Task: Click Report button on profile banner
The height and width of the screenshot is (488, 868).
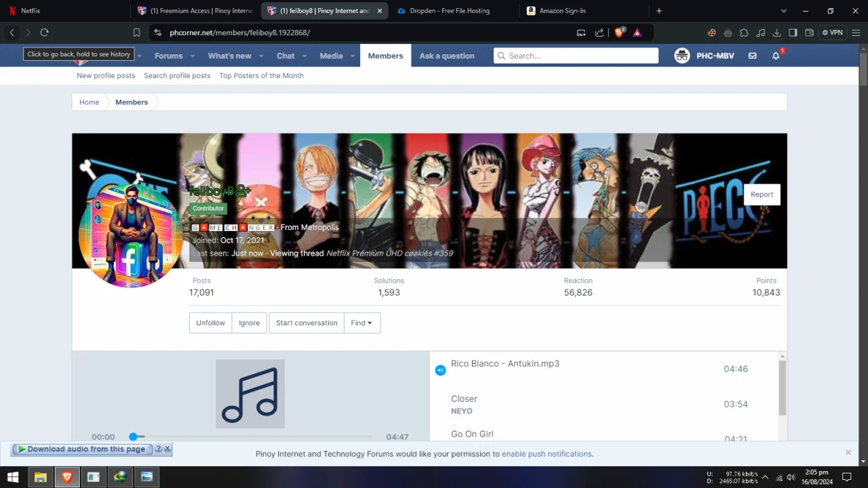Action: [x=762, y=195]
